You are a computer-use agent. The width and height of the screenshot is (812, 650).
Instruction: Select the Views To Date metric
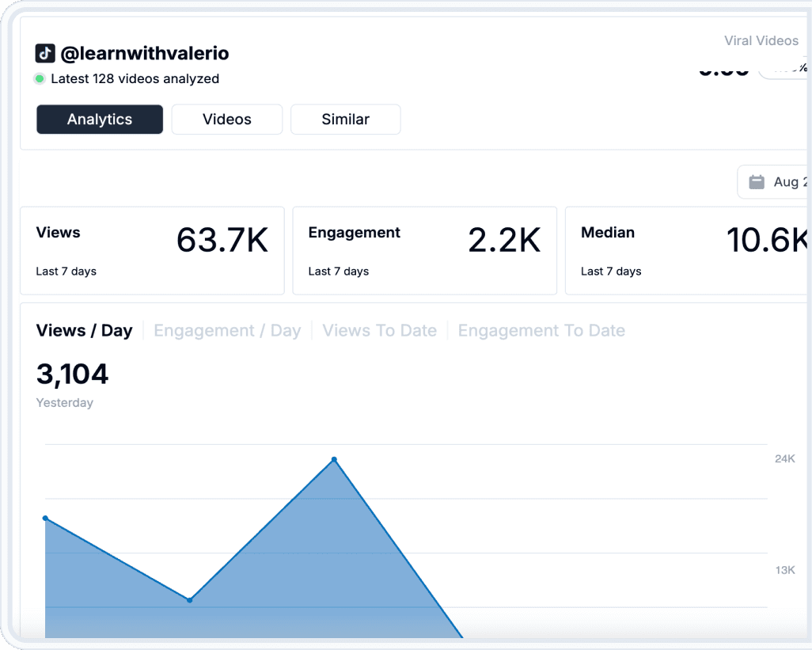[379, 330]
